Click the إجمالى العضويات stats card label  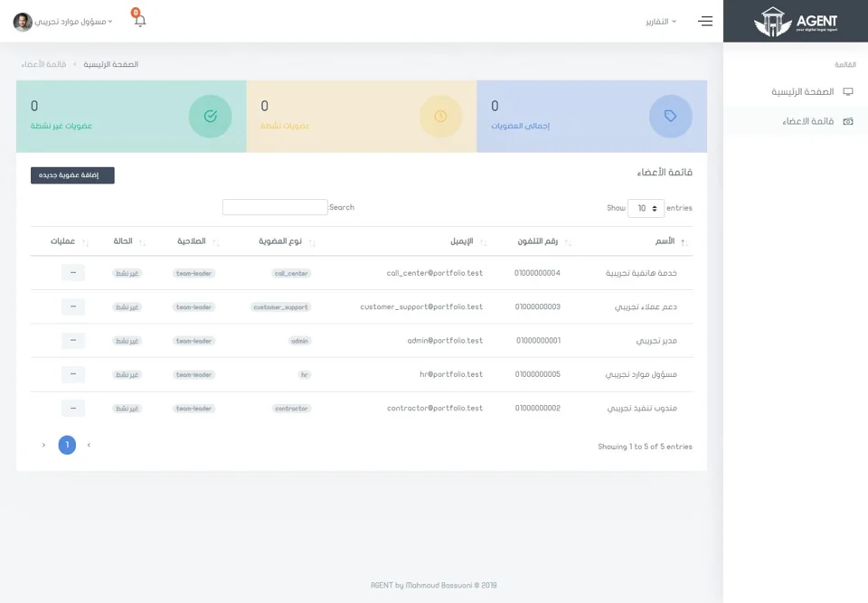(520, 126)
